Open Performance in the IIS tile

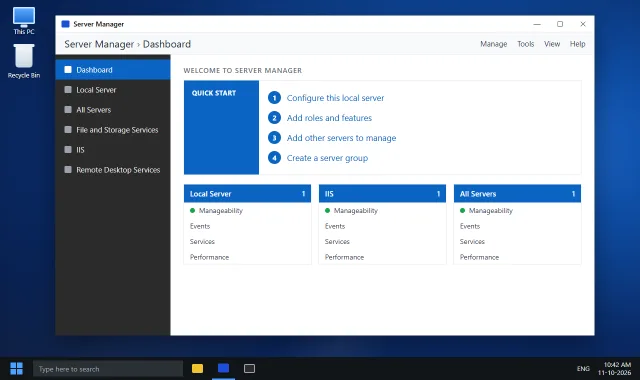pyautogui.click(x=344, y=257)
